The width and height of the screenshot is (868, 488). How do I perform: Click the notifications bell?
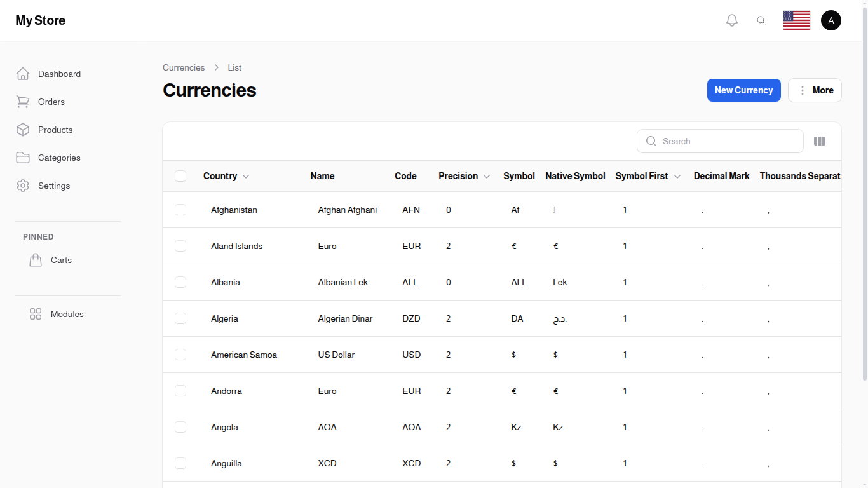pos(731,20)
